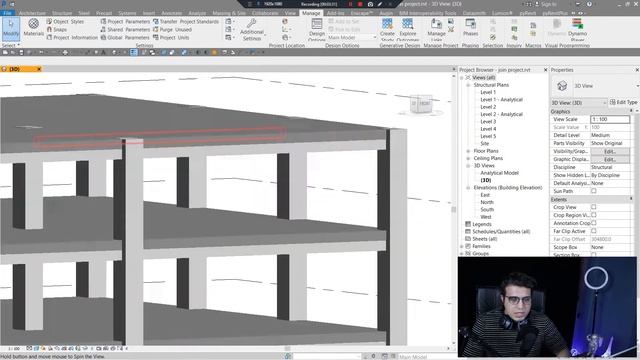The image size is (640, 360).
Task: Open the Main Model design option dropdown
Action: (x=352, y=38)
